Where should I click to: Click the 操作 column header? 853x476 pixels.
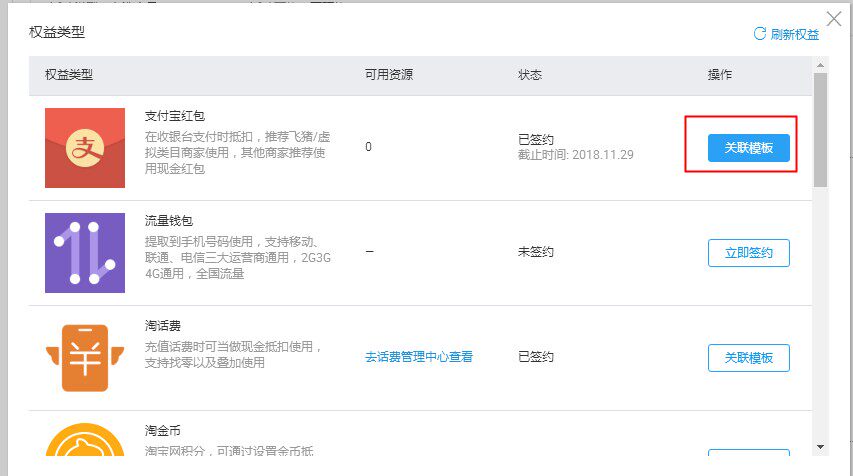[x=719, y=75]
